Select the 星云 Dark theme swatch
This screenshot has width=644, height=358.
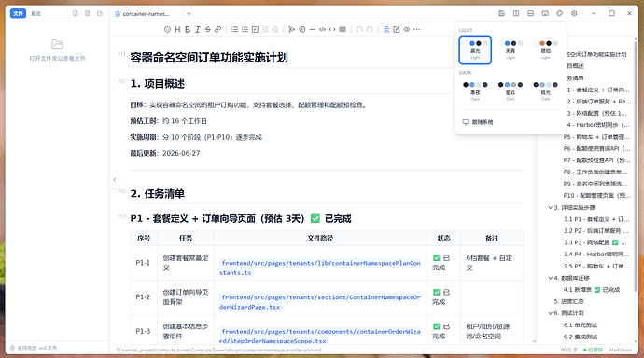511,90
